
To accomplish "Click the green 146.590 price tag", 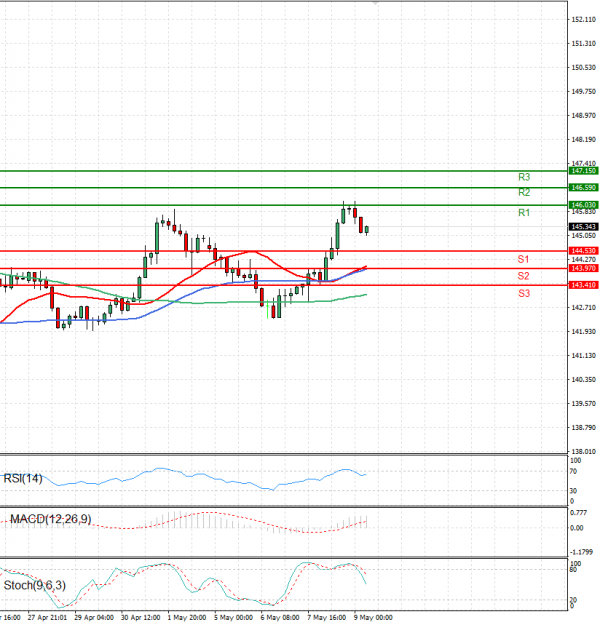I will (583, 187).
